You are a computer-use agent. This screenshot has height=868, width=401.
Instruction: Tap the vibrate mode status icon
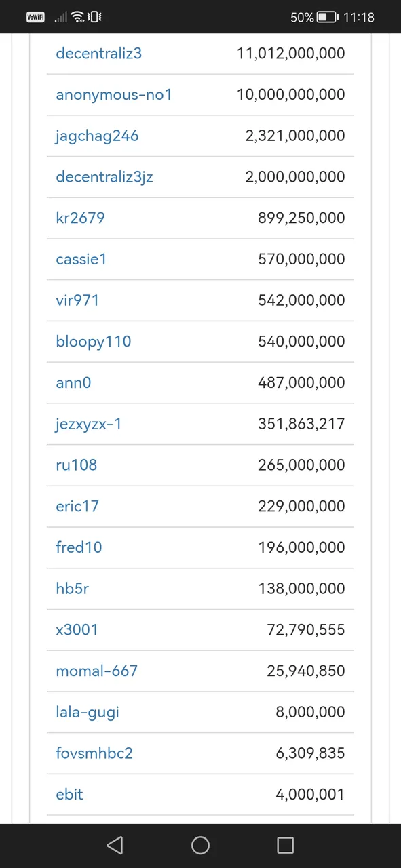pos(95,17)
